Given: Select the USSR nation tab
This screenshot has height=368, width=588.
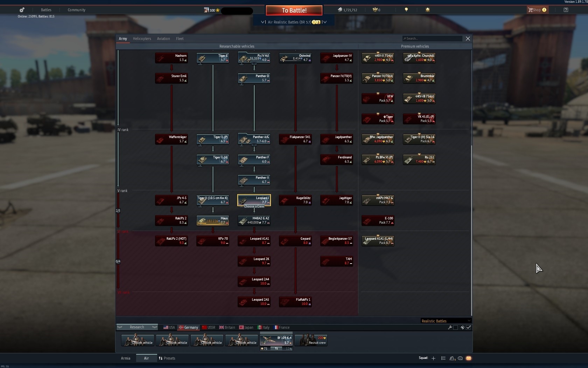Looking at the screenshot, I should pos(209,327).
